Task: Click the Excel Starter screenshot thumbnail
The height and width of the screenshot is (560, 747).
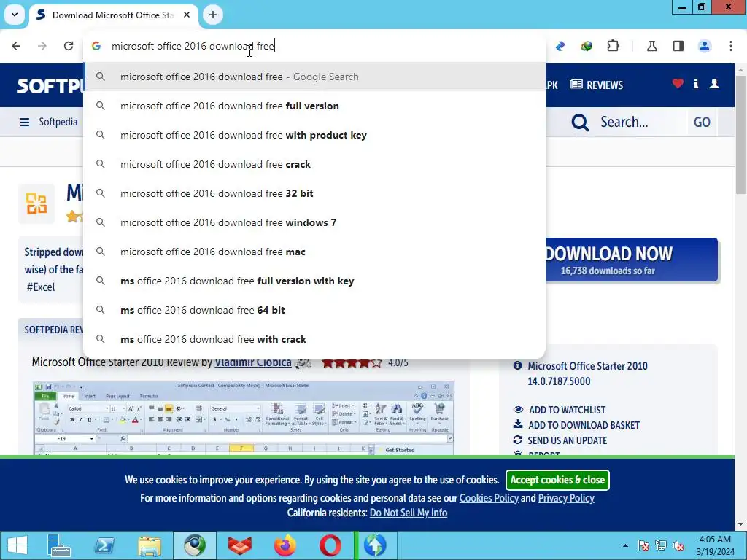Action: (244, 418)
